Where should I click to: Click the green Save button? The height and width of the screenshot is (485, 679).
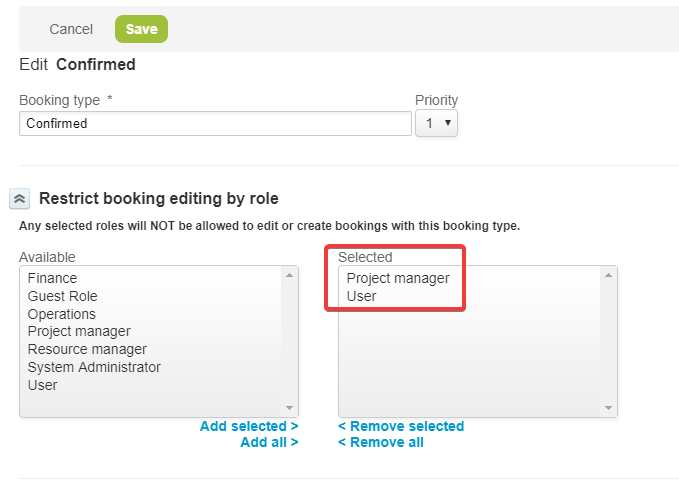[x=141, y=29]
